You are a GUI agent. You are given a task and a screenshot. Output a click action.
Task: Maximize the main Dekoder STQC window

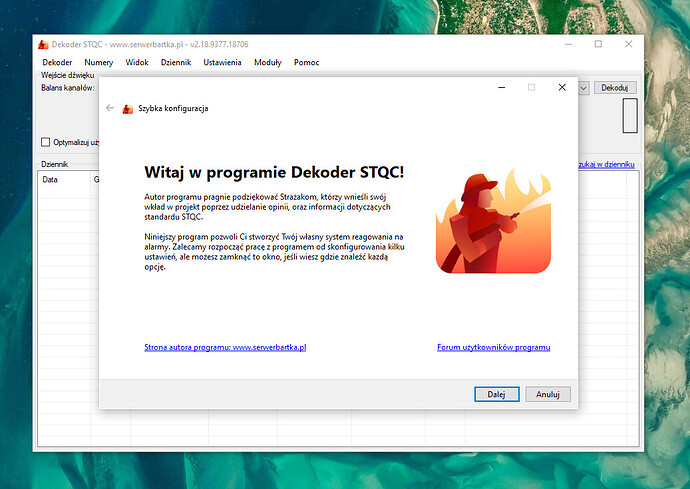point(598,44)
